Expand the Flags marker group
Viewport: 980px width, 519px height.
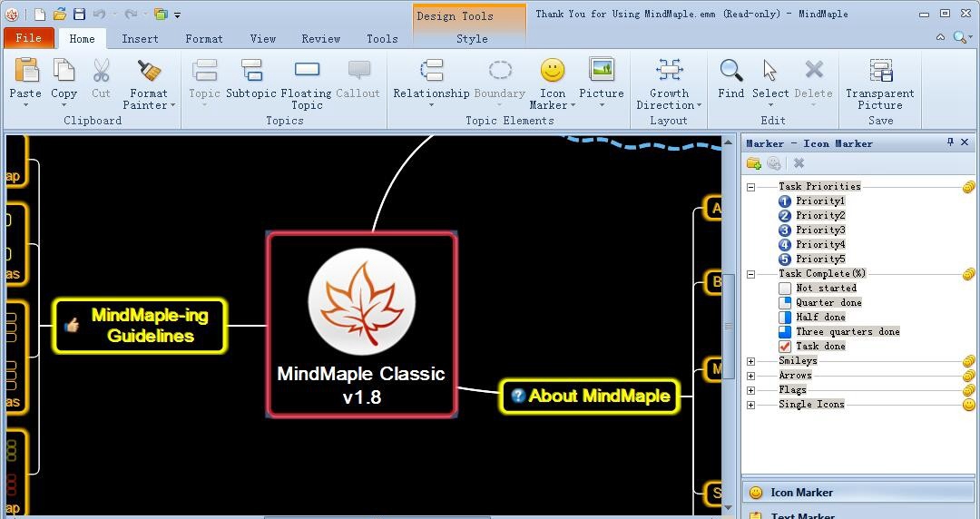pyautogui.click(x=750, y=390)
